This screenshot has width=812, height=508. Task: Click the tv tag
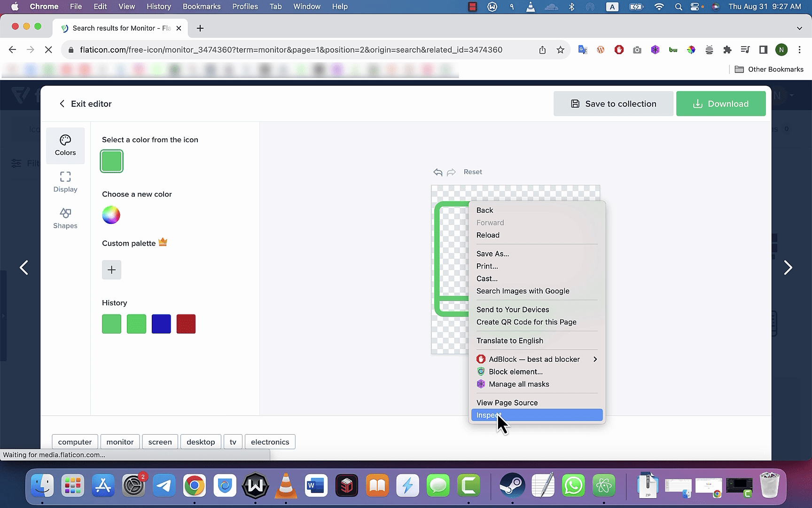click(x=233, y=442)
